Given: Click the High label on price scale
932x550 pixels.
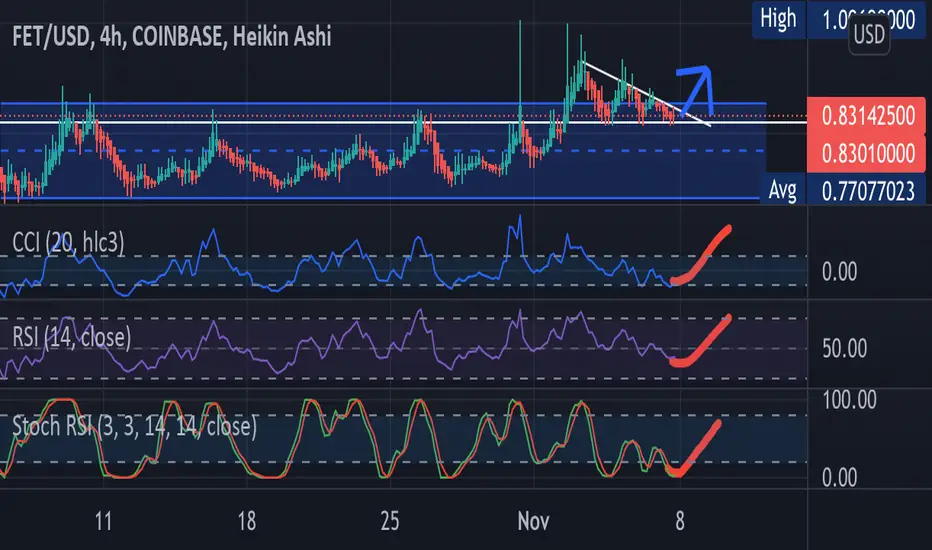Looking at the screenshot, I should click(779, 19).
